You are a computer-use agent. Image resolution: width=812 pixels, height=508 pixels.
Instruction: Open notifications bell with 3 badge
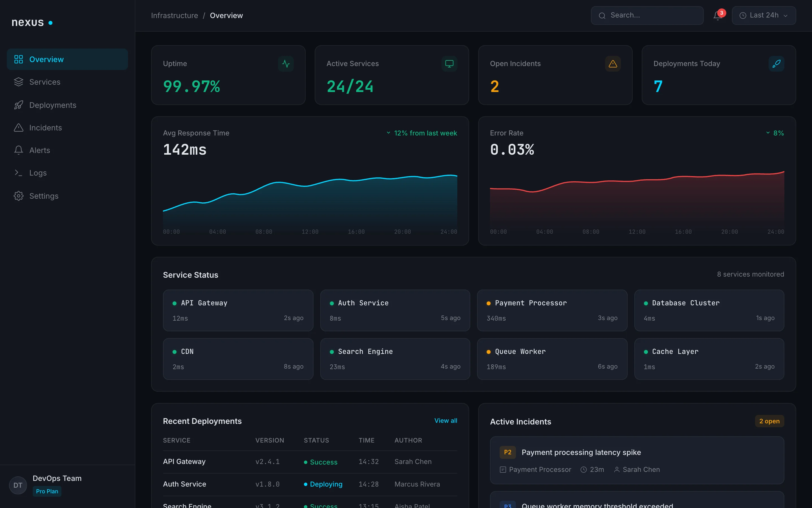pos(718,16)
